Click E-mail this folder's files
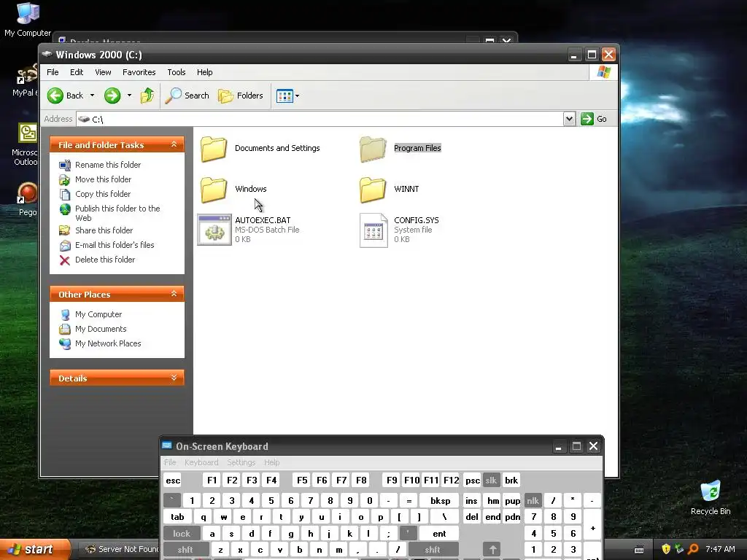 115,245
